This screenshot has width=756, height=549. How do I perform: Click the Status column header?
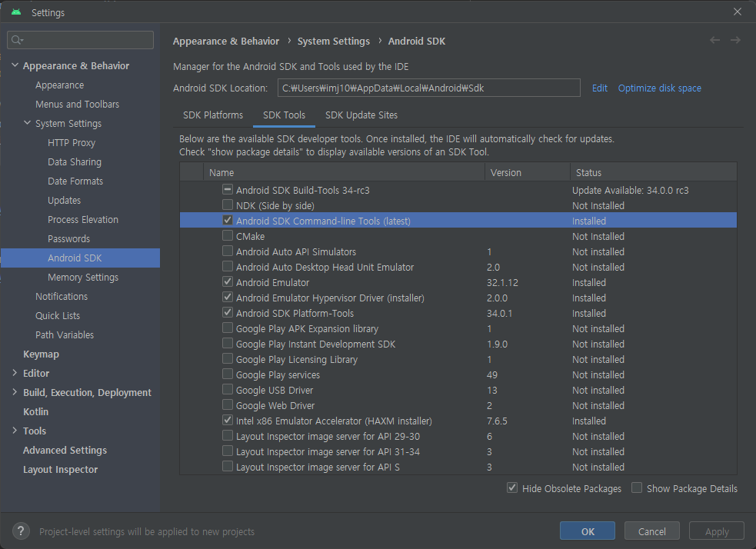click(653, 172)
